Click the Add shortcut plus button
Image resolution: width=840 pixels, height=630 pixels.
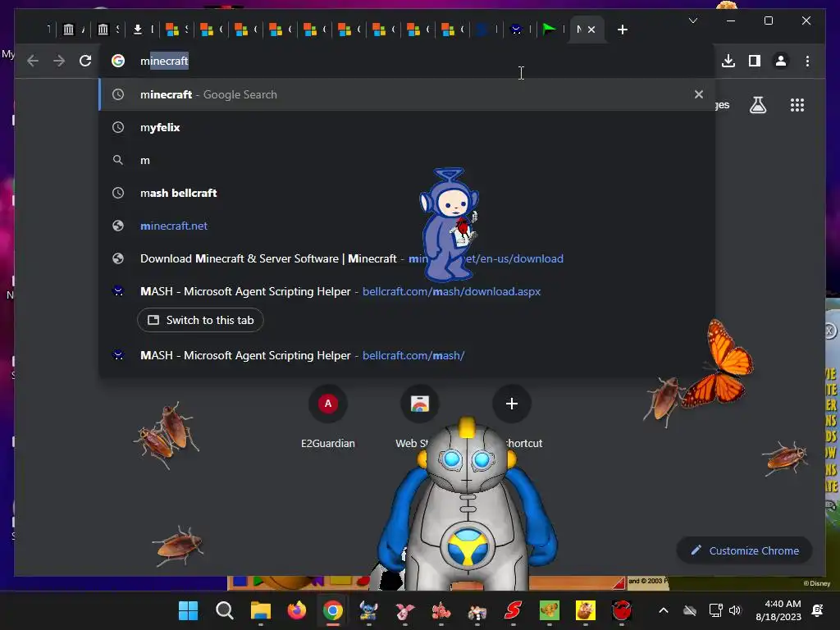tap(512, 404)
